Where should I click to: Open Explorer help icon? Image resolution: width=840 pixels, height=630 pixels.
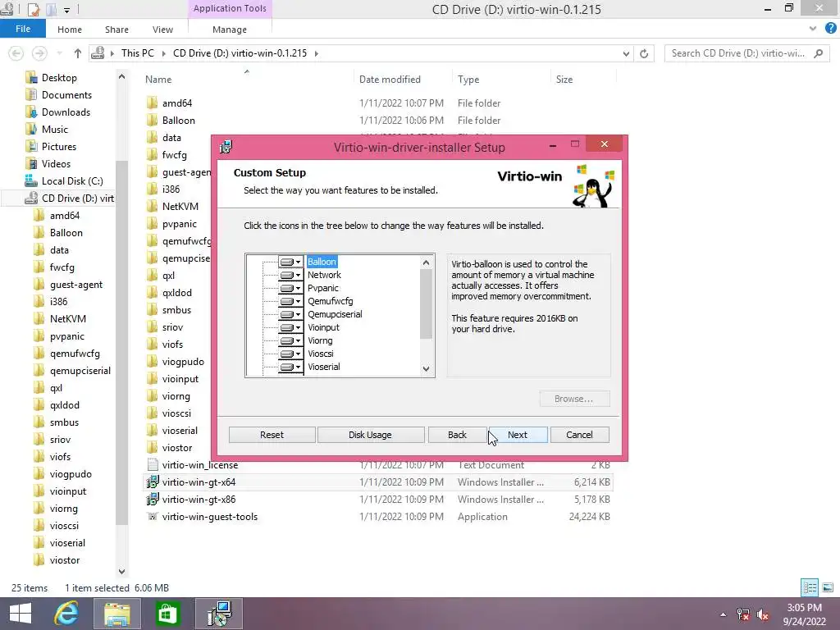tap(831, 29)
